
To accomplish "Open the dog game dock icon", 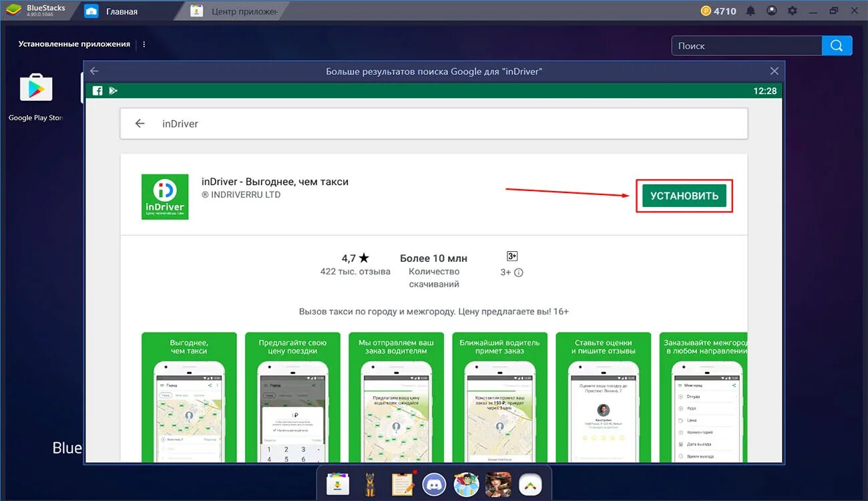I will 370,484.
